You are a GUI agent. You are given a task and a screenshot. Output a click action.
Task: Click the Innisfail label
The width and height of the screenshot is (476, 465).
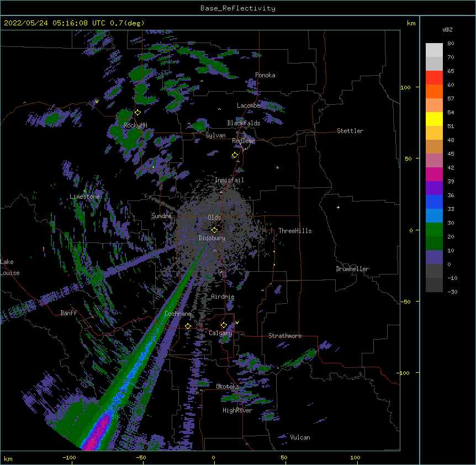229,180
